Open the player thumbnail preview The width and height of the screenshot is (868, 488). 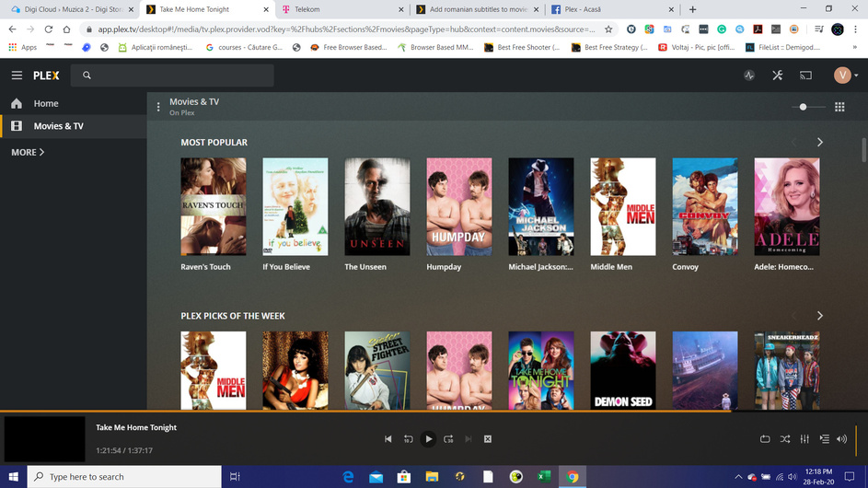point(45,439)
